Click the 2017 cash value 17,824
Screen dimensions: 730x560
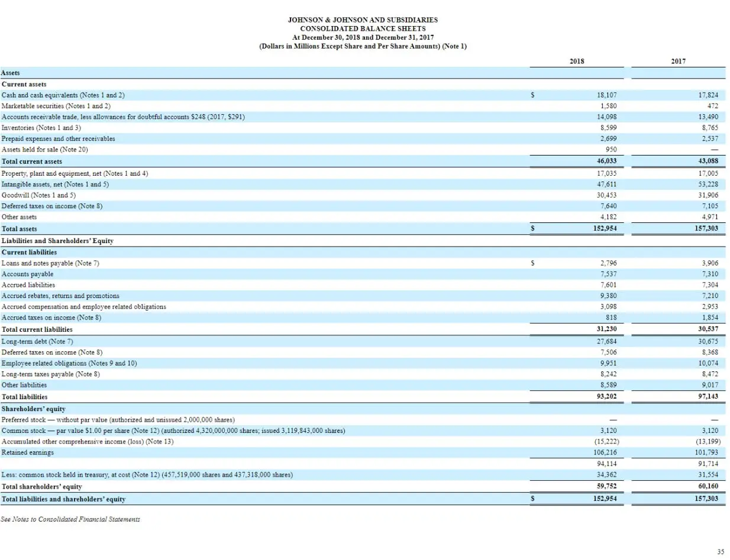click(x=708, y=95)
